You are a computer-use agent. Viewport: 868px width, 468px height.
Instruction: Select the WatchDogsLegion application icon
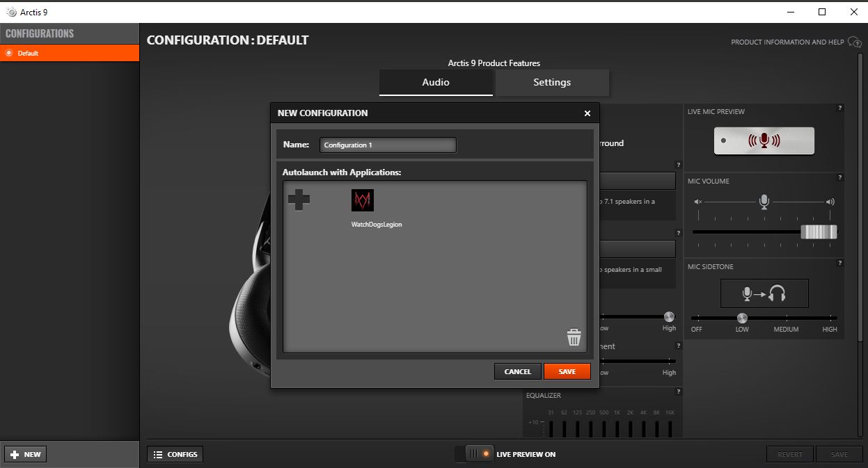pos(363,200)
